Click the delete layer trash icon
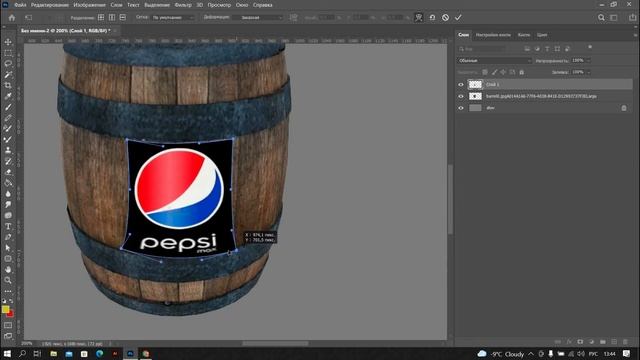This screenshot has height=360, width=640. click(625, 342)
